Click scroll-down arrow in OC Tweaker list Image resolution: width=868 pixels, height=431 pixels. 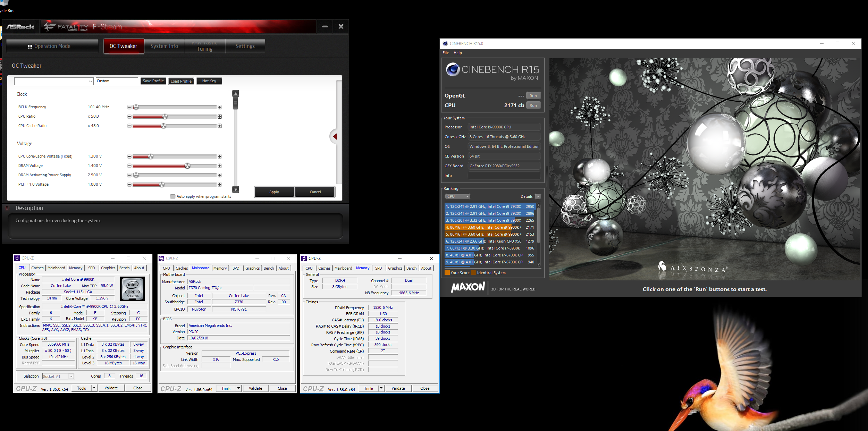pyautogui.click(x=236, y=189)
